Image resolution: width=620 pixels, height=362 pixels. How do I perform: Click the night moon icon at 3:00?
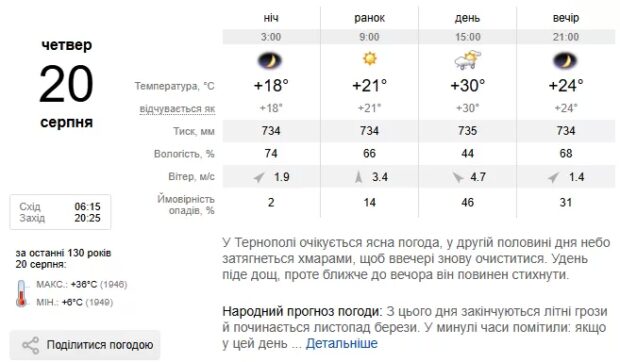[x=270, y=61]
